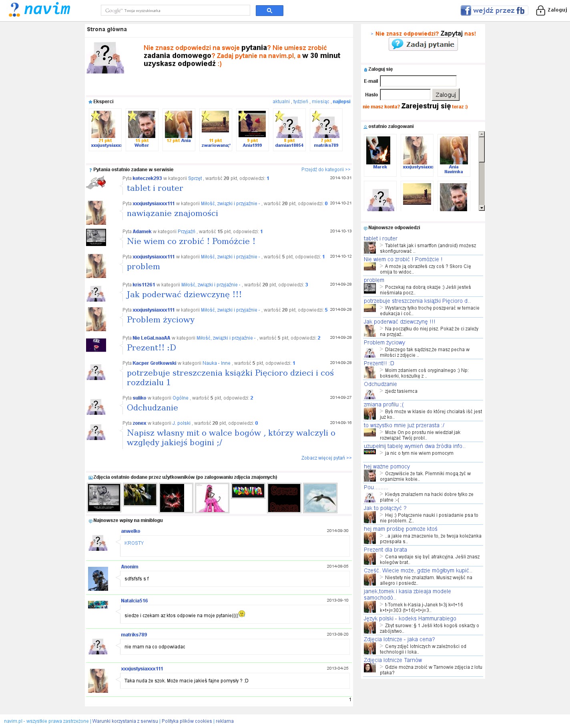Open Wolter's expert avatar
Viewport: 570px width, 728px height.
(x=142, y=125)
